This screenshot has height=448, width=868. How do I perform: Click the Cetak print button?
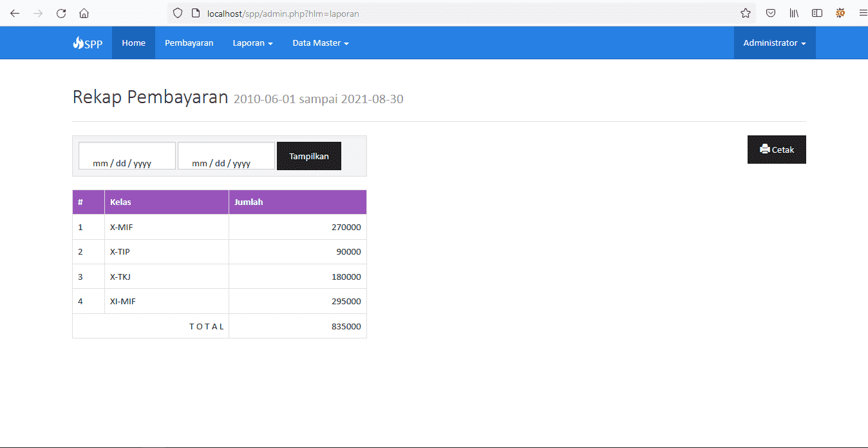[777, 149]
